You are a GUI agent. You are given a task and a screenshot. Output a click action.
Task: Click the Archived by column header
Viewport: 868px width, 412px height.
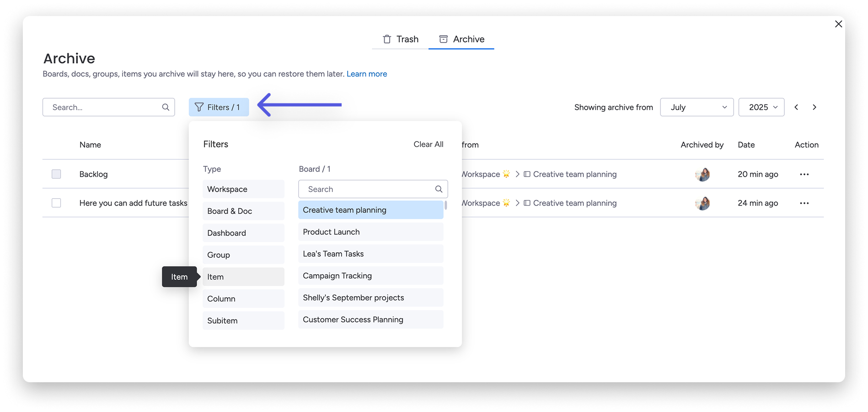point(702,145)
